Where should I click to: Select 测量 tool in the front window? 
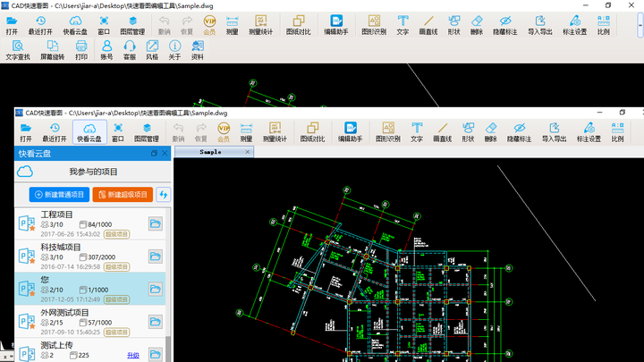(247, 132)
